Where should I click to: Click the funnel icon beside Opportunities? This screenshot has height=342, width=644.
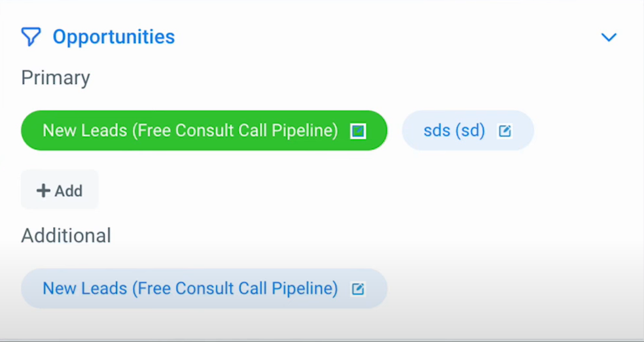pos(31,37)
